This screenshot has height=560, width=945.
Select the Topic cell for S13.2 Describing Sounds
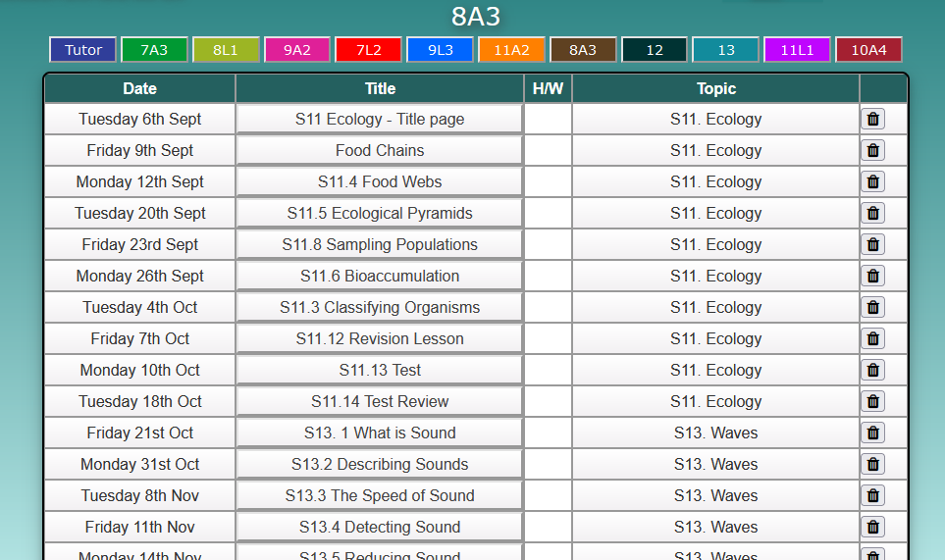coord(716,464)
